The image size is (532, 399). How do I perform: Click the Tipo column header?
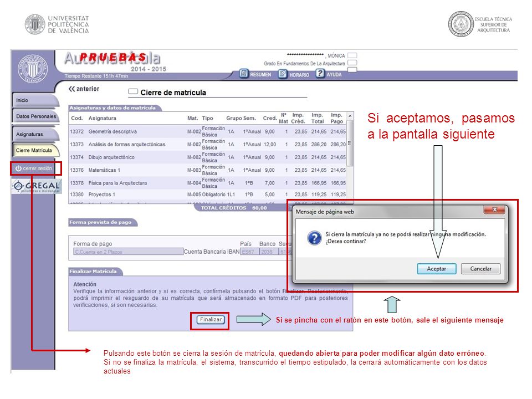click(208, 119)
